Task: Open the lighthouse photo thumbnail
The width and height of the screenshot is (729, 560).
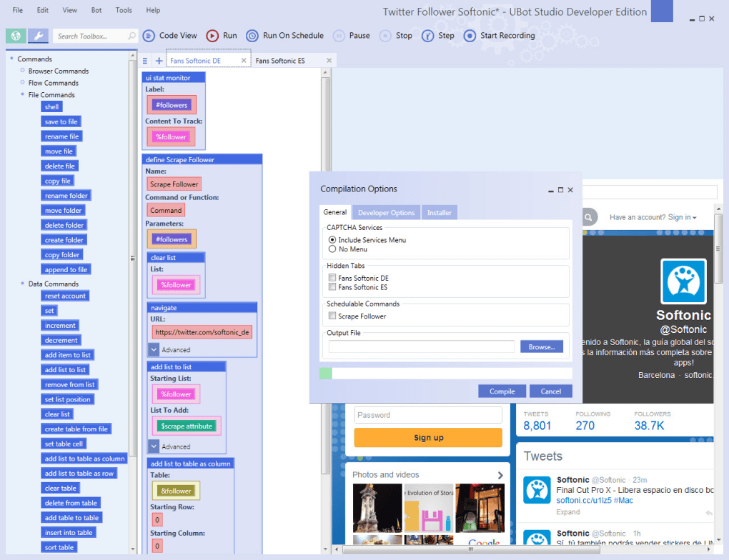Action: (377, 508)
